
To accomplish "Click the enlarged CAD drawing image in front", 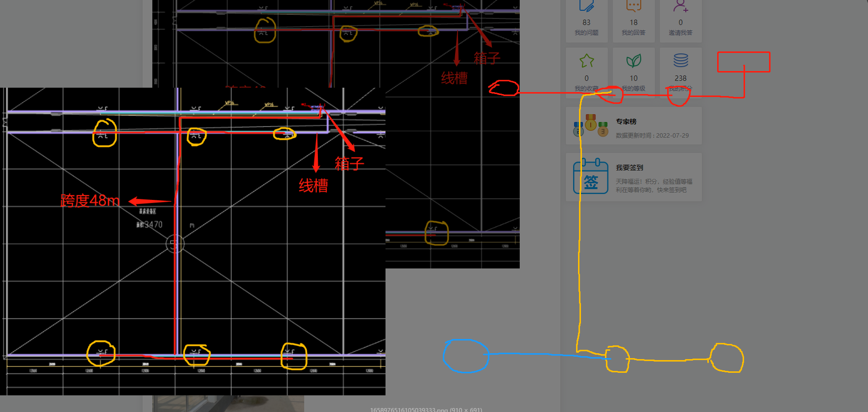I will (193, 242).
